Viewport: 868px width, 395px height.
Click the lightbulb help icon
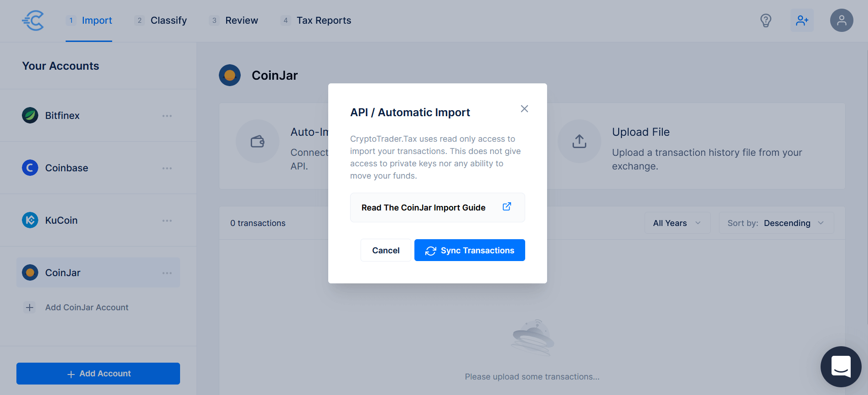766,21
